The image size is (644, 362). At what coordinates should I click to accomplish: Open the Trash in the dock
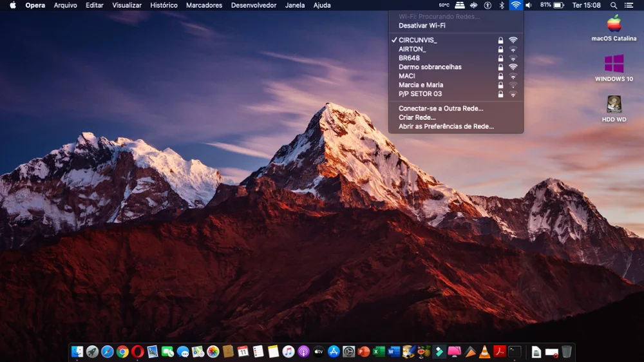click(x=566, y=352)
